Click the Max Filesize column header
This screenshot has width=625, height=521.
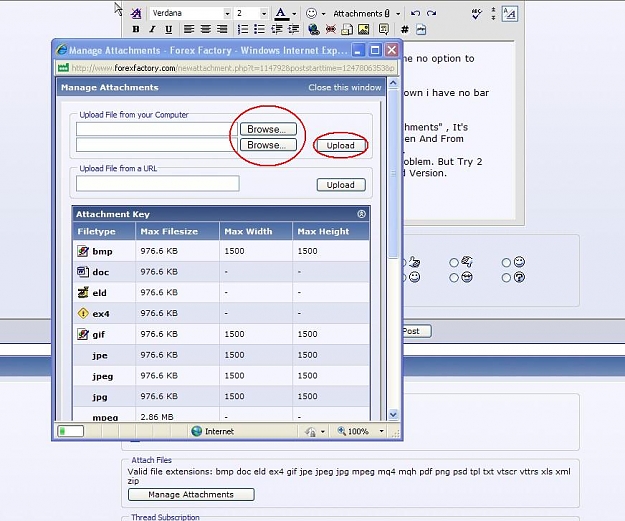tap(177, 232)
